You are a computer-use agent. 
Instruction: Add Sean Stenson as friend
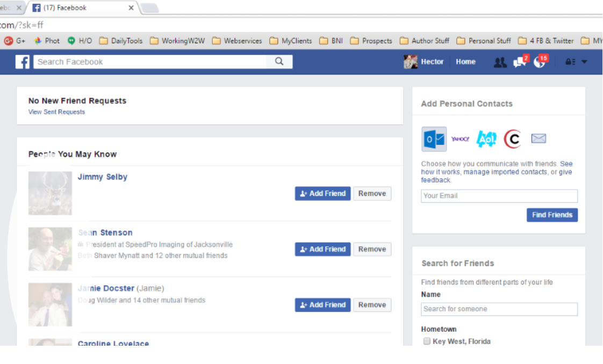pyautogui.click(x=322, y=249)
